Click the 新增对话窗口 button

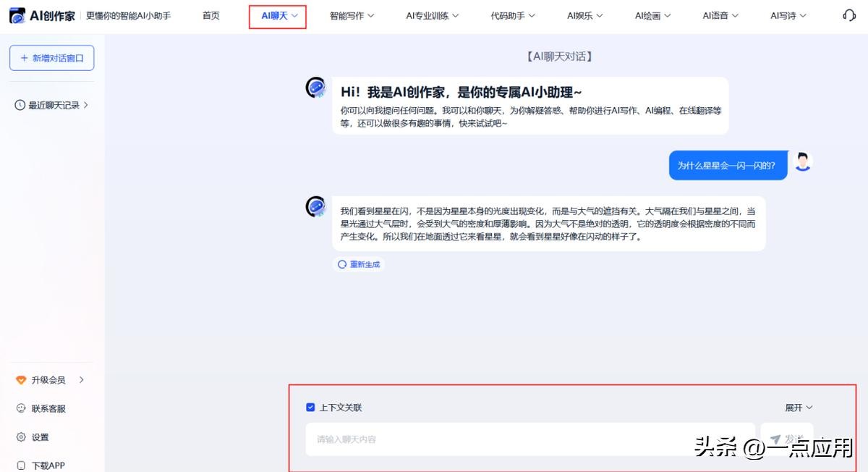coord(51,58)
